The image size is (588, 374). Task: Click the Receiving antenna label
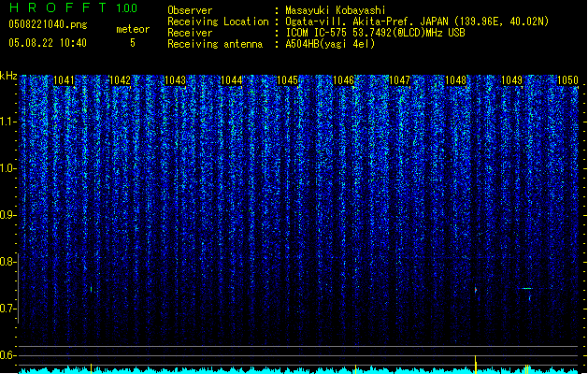(215, 44)
